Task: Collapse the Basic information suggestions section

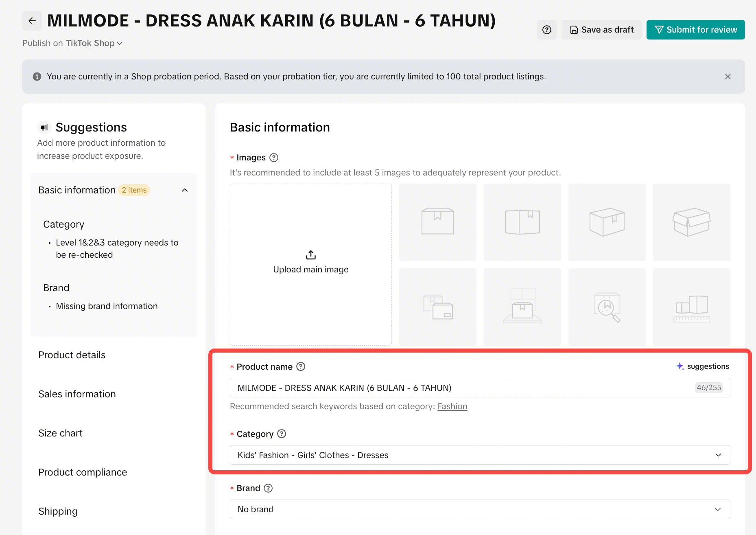Action: pos(185,190)
